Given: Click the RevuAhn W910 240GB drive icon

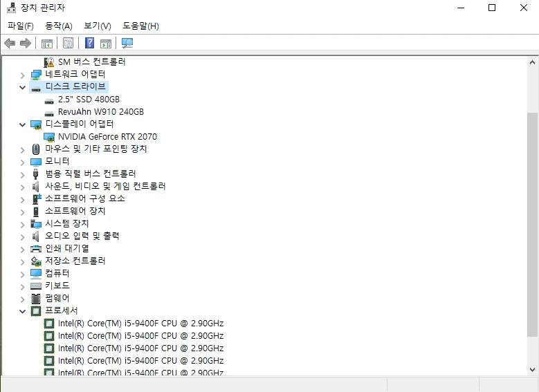Looking at the screenshot, I should (49, 112).
